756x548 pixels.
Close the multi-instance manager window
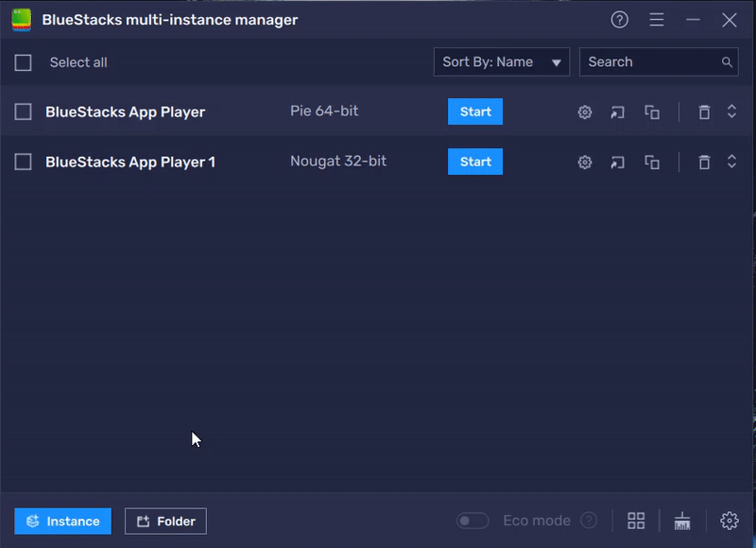coord(729,20)
